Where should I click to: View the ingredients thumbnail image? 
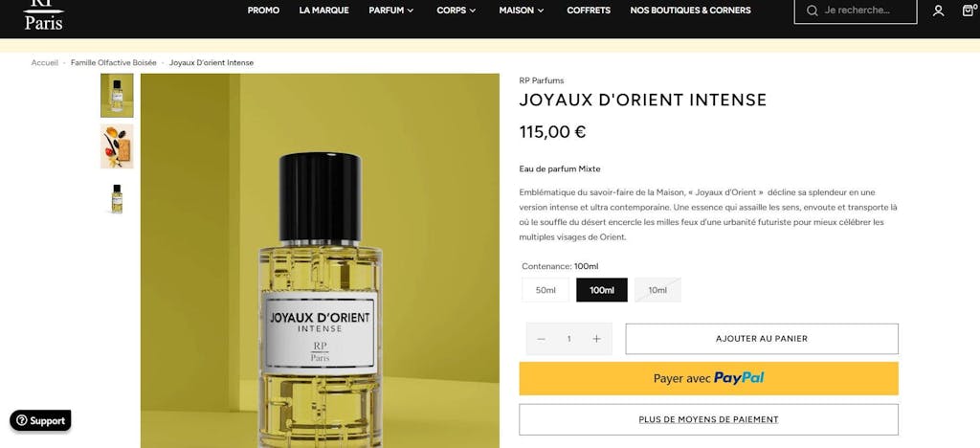[x=117, y=146]
